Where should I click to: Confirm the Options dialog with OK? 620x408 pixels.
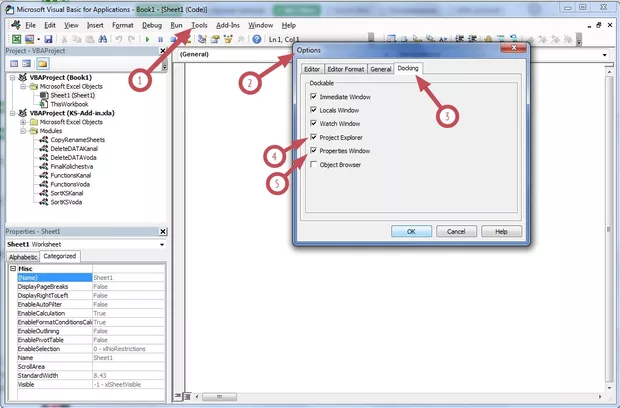pos(411,231)
